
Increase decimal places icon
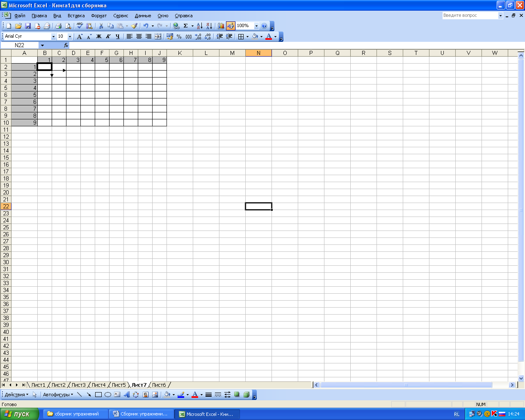(x=198, y=37)
